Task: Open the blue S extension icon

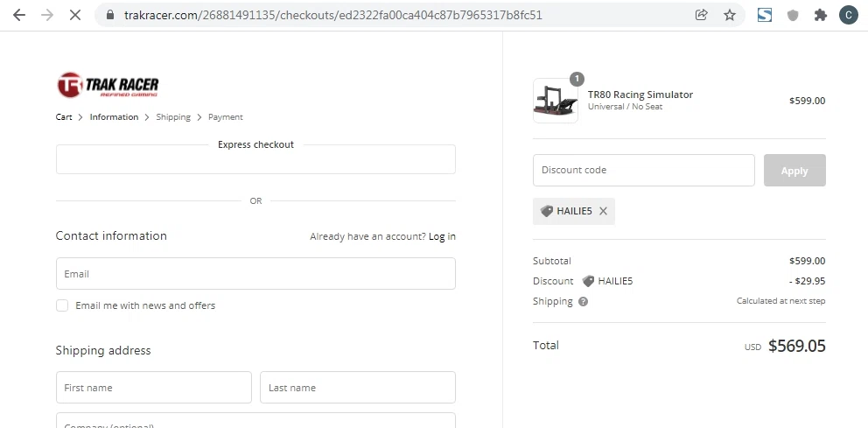Action: click(765, 15)
